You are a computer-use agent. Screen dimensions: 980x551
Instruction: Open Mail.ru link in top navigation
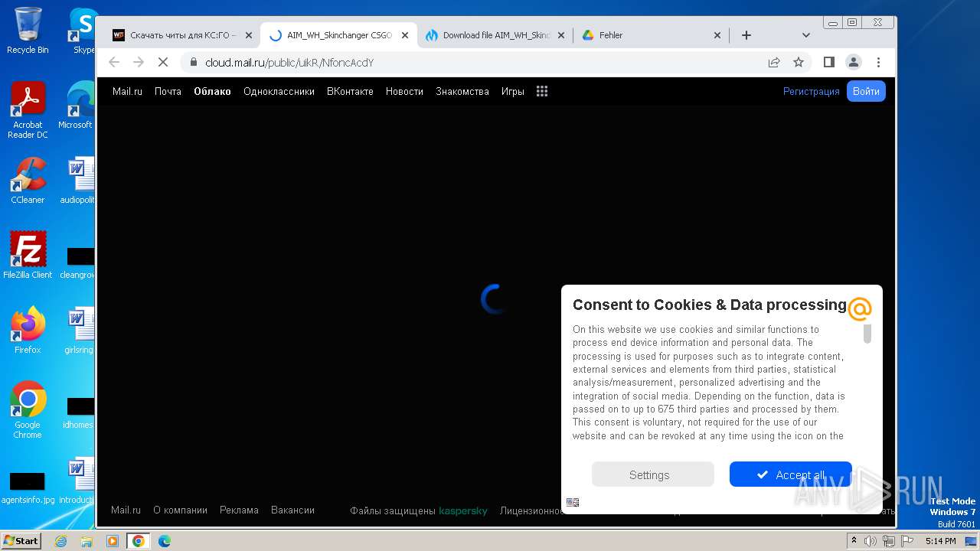127,91
